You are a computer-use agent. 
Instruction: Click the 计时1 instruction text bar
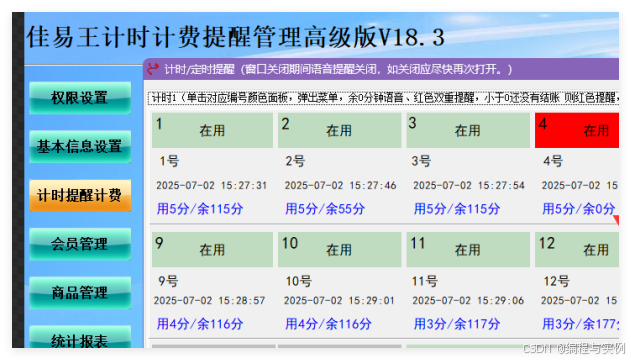(x=384, y=98)
